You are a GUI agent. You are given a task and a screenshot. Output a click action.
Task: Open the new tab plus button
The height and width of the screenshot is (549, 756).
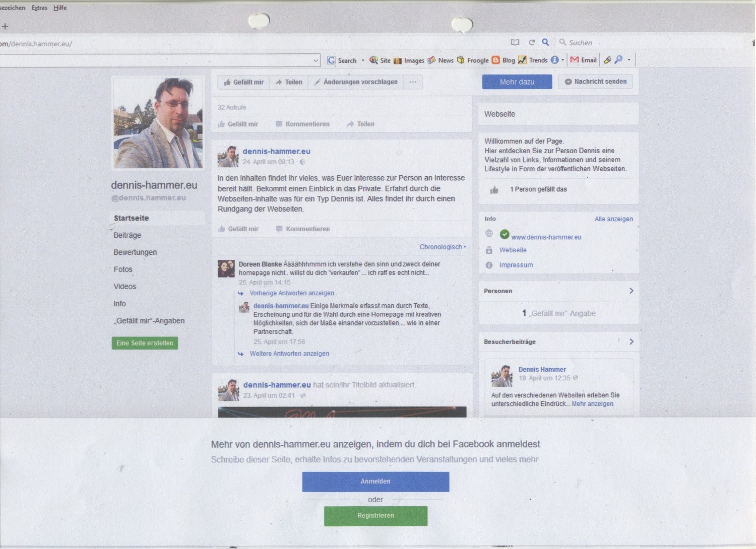tap(5, 26)
